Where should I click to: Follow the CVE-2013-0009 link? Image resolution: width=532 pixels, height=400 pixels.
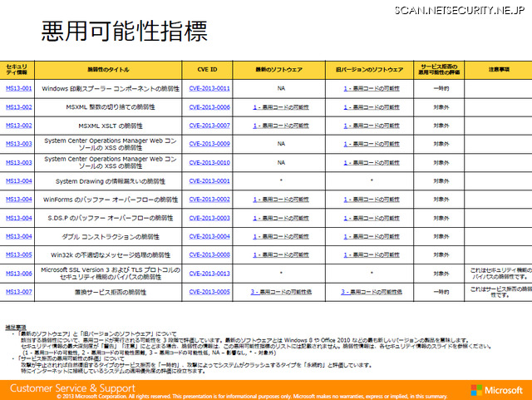209,144
